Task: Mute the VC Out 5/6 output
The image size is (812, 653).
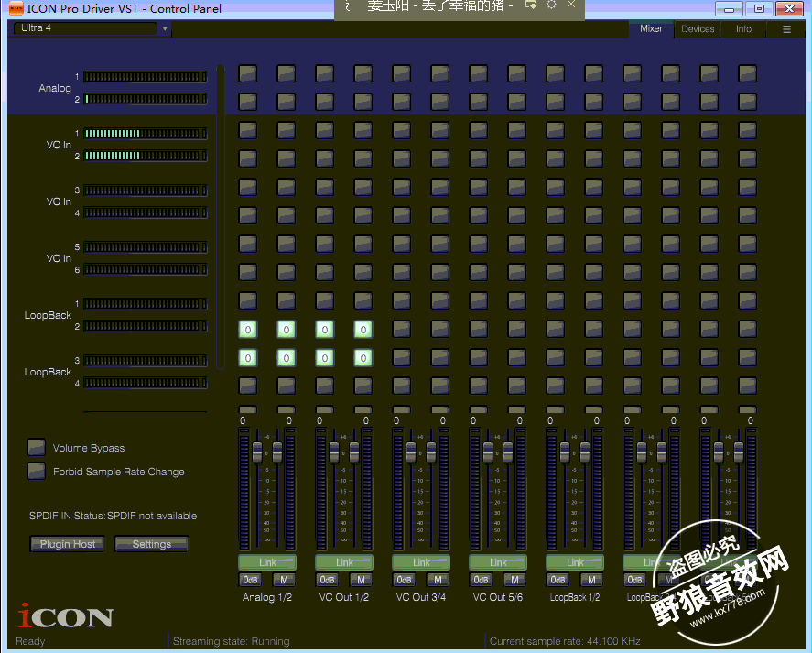Action: [x=514, y=580]
